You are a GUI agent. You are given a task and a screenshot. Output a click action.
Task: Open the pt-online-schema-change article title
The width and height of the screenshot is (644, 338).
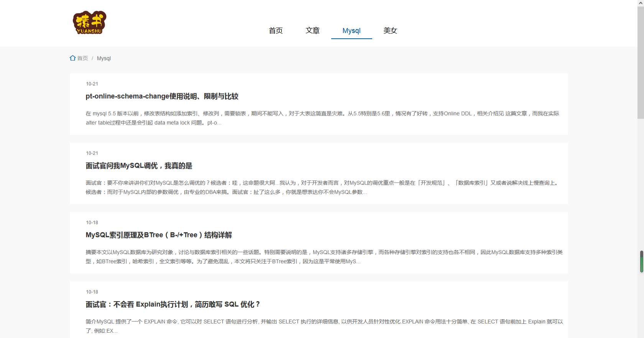(162, 96)
